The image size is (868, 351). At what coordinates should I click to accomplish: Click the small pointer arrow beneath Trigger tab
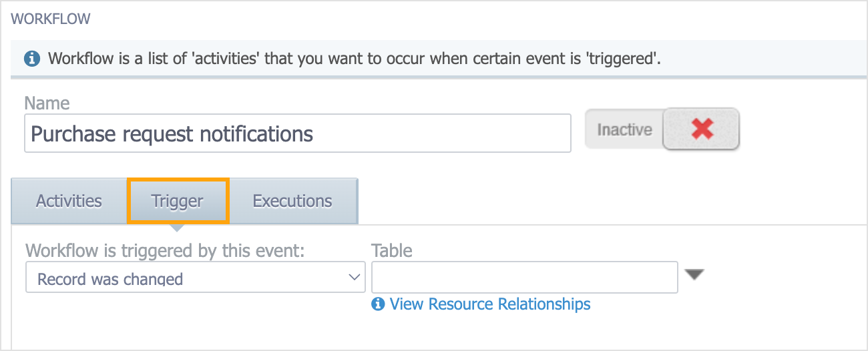[x=176, y=228]
